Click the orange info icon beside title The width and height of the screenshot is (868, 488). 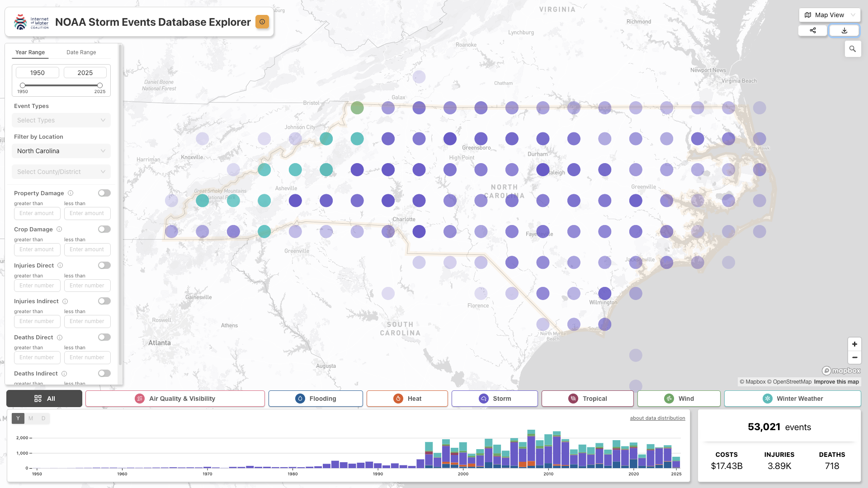pos(262,22)
